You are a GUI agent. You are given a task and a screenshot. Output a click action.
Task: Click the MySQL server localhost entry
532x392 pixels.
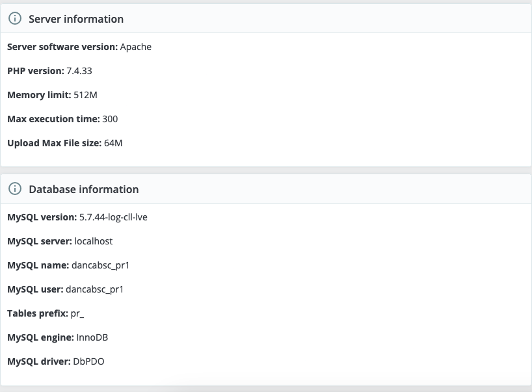coord(60,241)
